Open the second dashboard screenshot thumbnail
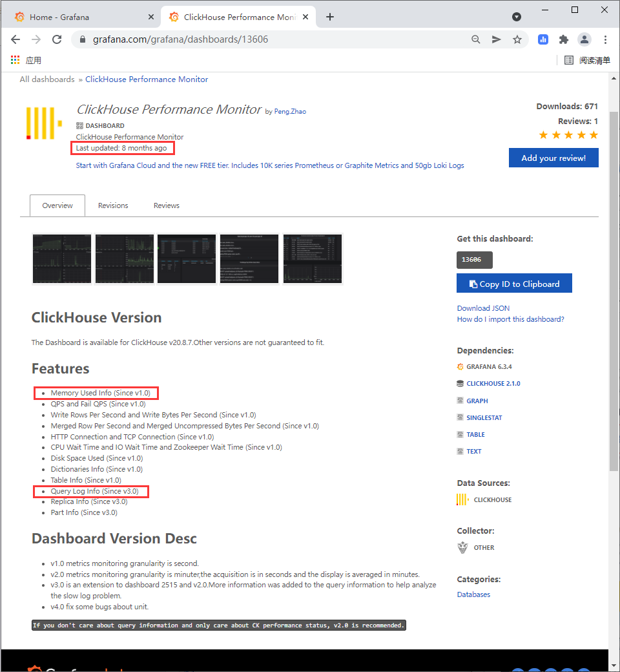The width and height of the screenshot is (620, 672). [125, 259]
